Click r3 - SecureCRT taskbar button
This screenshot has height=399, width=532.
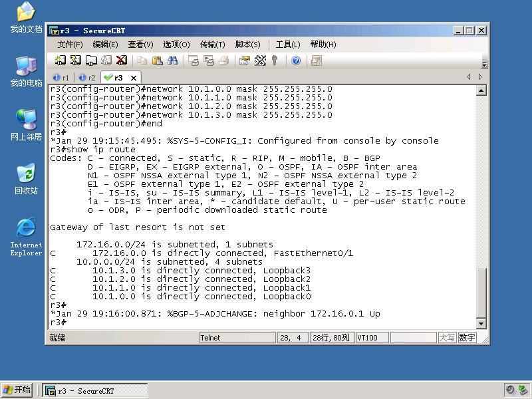tap(95, 391)
